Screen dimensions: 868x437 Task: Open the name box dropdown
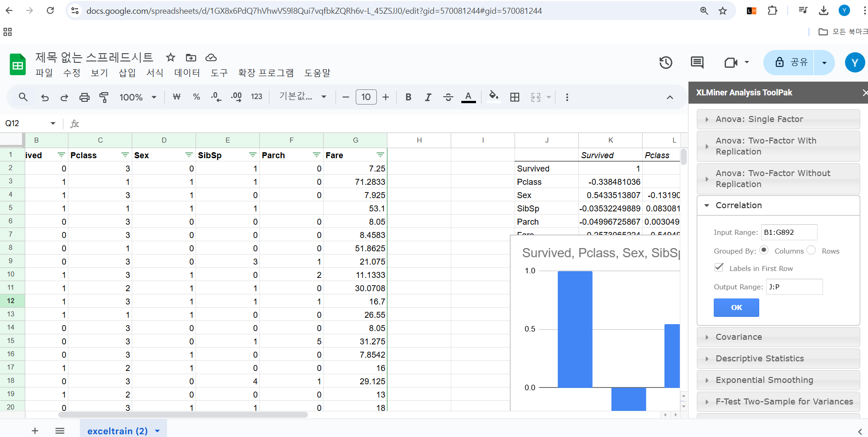point(53,123)
